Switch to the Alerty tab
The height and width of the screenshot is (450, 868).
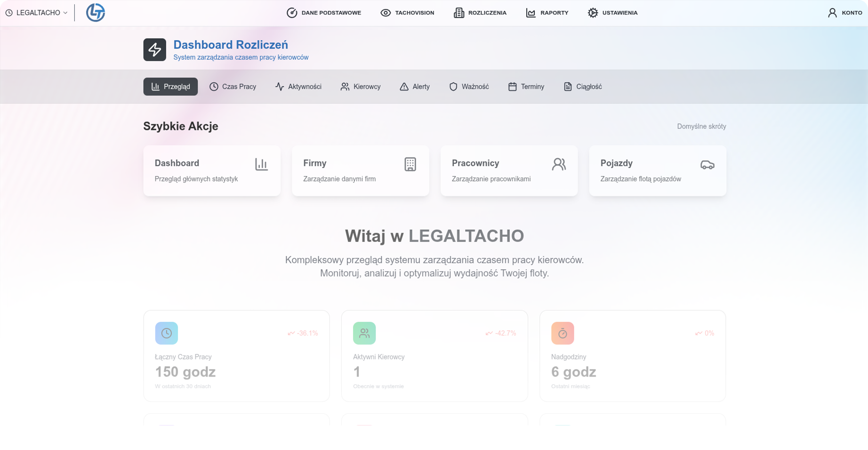pos(415,87)
